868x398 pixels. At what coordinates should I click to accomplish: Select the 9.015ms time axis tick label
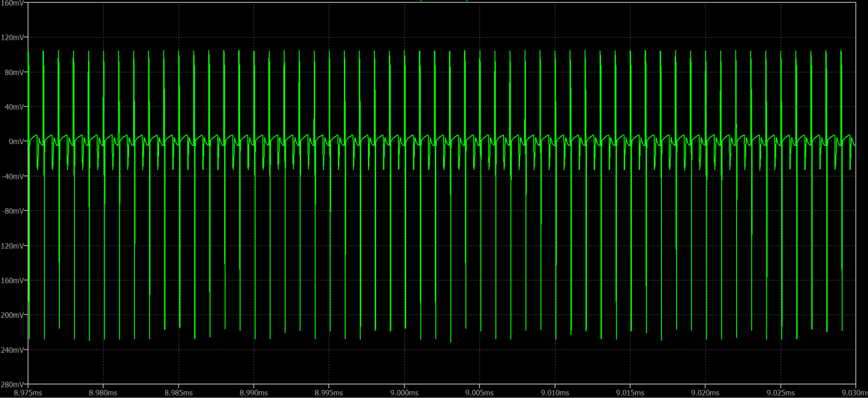pos(630,392)
